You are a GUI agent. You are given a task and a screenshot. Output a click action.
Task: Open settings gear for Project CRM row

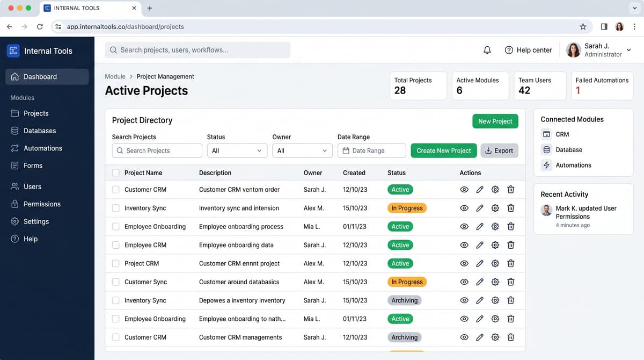click(495, 263)
